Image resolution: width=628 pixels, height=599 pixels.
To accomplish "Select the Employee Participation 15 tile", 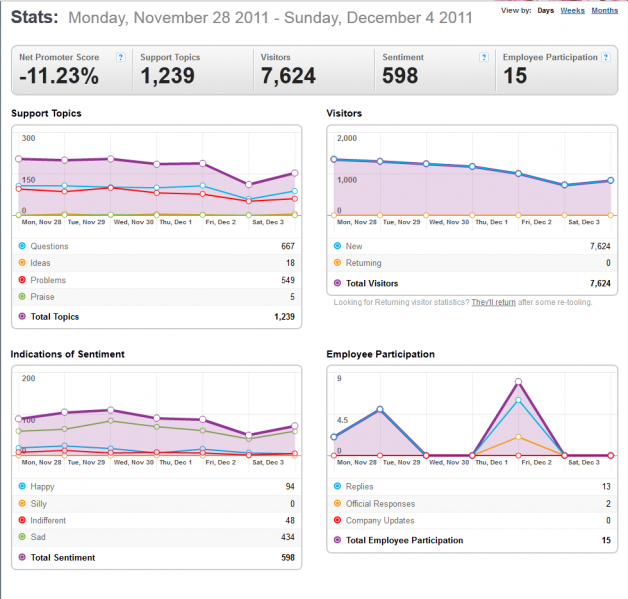I will click(x=556, y=70).
